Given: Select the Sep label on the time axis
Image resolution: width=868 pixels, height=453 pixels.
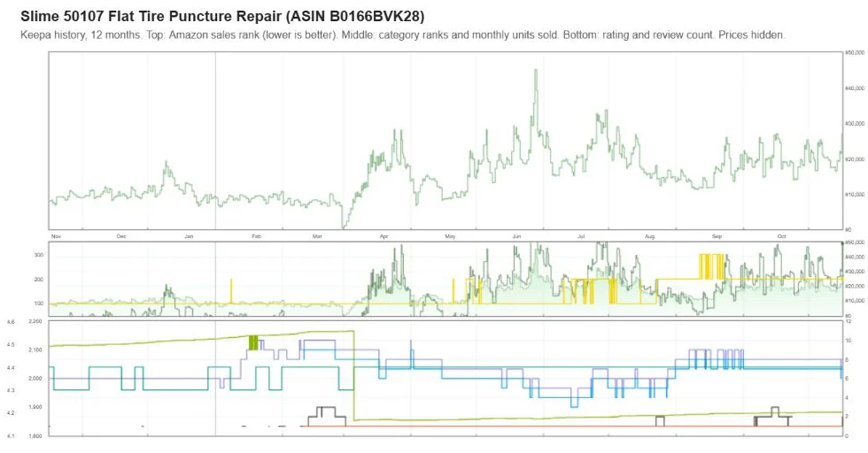Looking at the screenshot, I should point(717,236).
